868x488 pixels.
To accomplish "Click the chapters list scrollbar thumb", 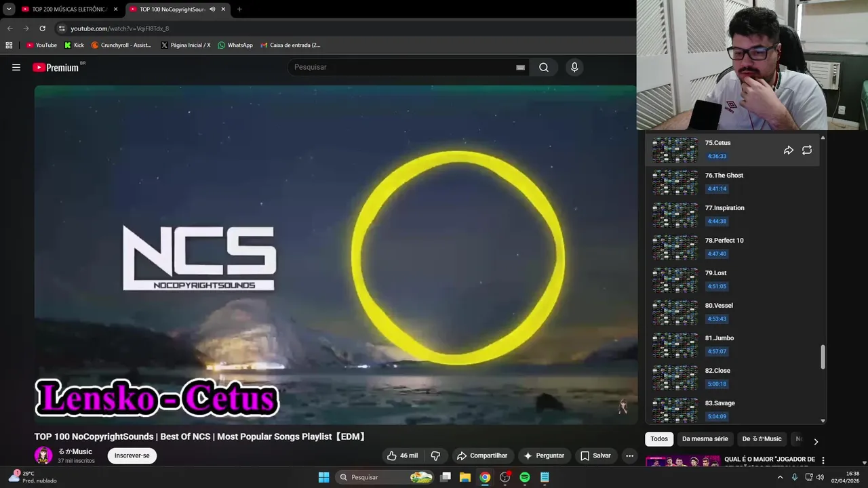I will (823, 357).
